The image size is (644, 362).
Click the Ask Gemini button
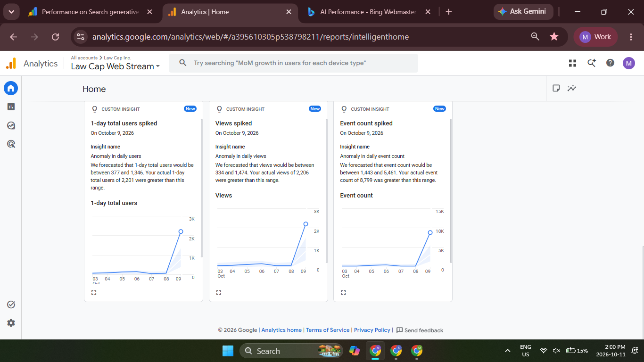click(x=523, y=11)
